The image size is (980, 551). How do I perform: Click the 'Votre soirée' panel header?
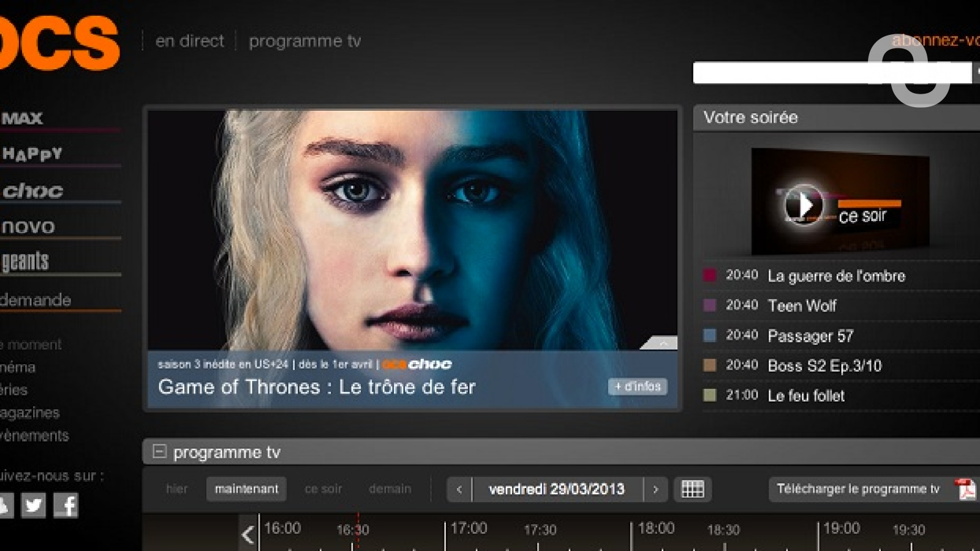pyautogui.click(x=837, y=118)
